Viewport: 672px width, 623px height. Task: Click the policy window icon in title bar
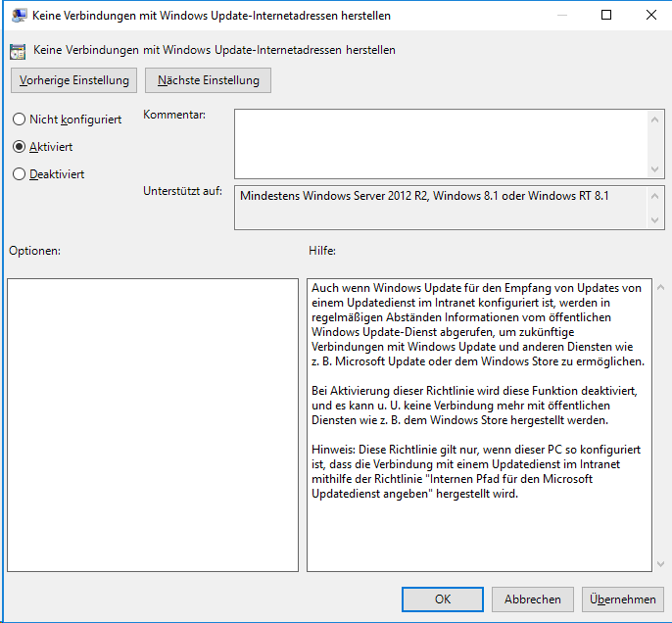19,16
